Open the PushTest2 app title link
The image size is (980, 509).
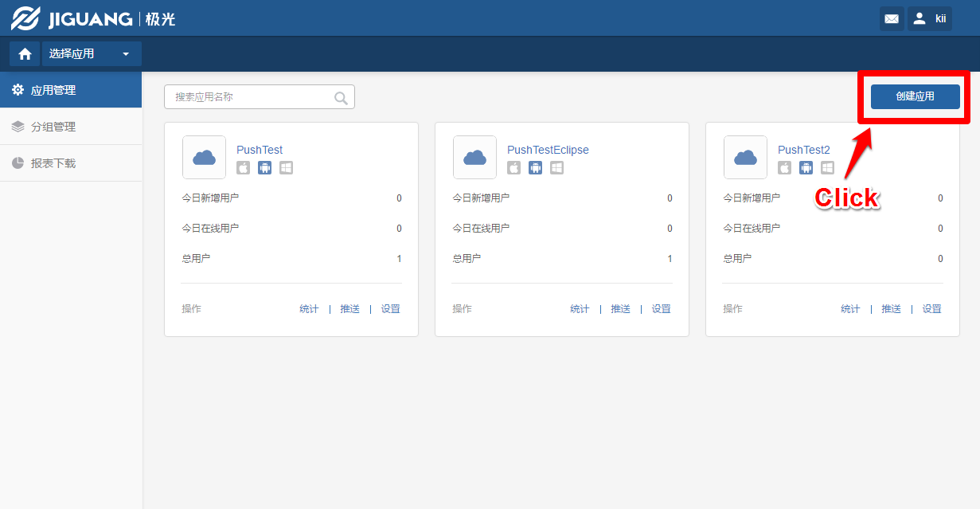tap(804, 150)
